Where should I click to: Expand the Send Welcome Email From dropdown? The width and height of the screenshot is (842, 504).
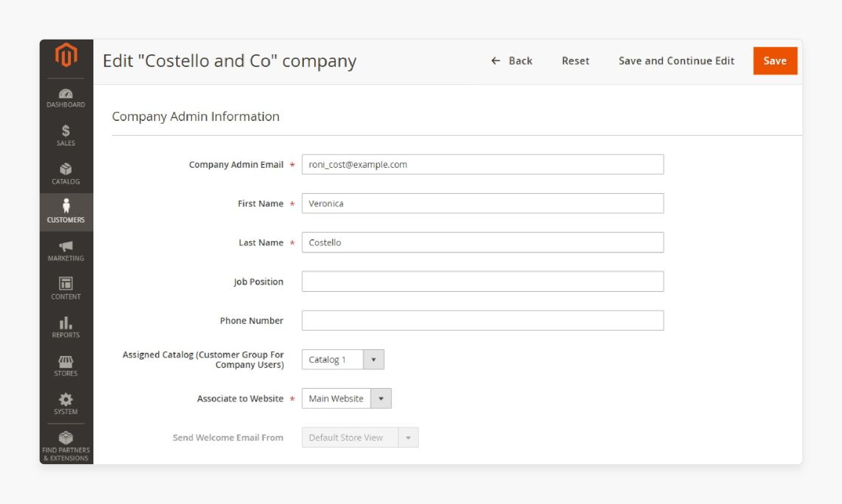click(x=408, y=437)
